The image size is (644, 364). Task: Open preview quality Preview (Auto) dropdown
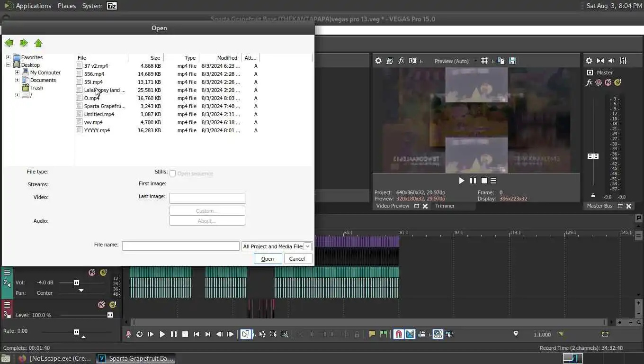tap(456, 61)
